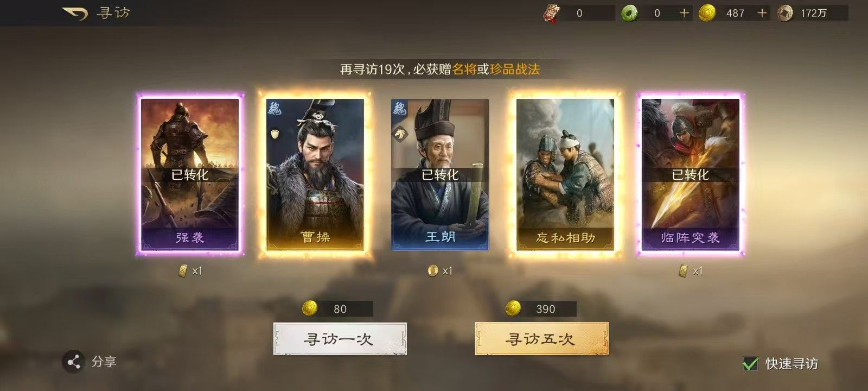868x391 pixels.
Task: Click the 寻访五次 button
Action: (541, 339)
